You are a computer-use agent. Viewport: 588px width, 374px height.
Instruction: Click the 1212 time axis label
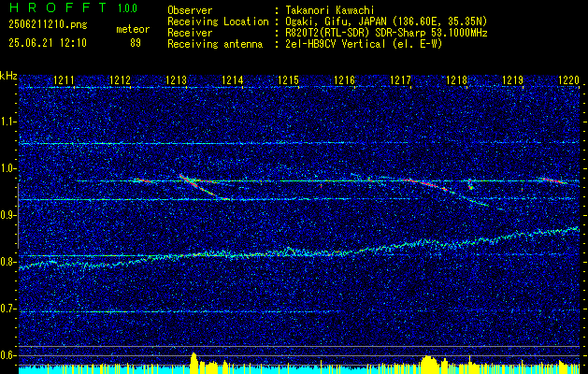click(x=120, y=79)
